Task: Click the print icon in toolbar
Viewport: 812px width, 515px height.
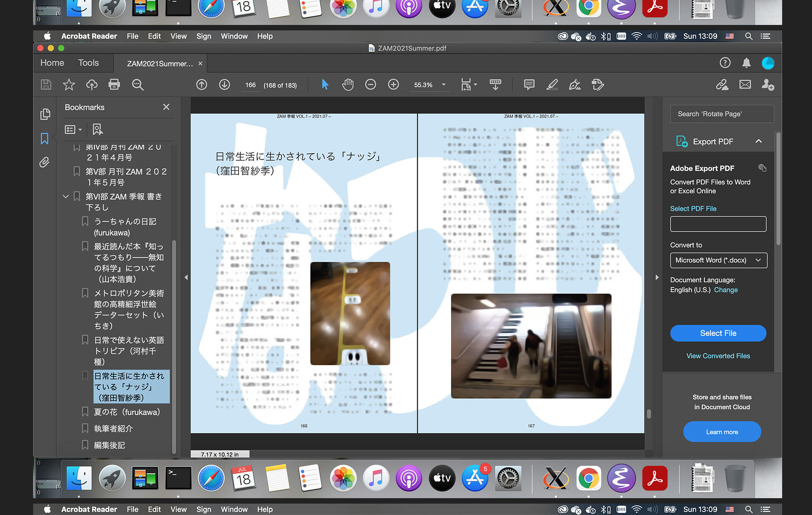Action: (114, 85)
